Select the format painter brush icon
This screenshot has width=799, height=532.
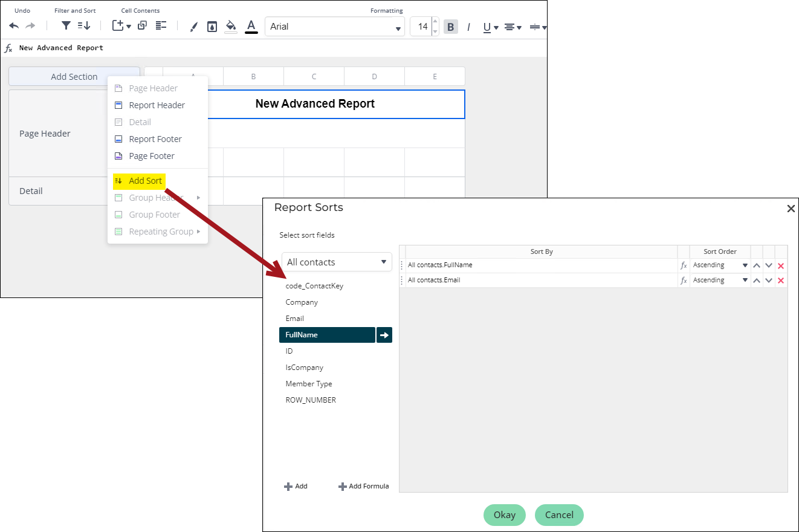[x=193, y=27]
